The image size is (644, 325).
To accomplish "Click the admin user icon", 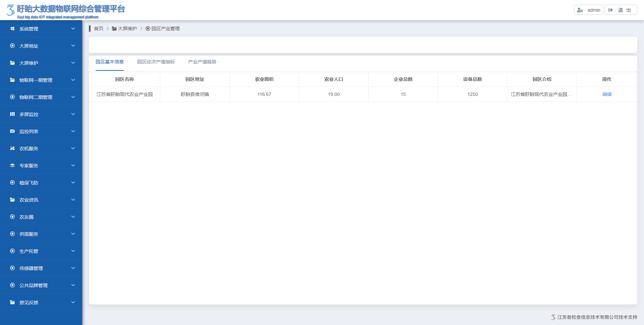I will coord(580,10).
